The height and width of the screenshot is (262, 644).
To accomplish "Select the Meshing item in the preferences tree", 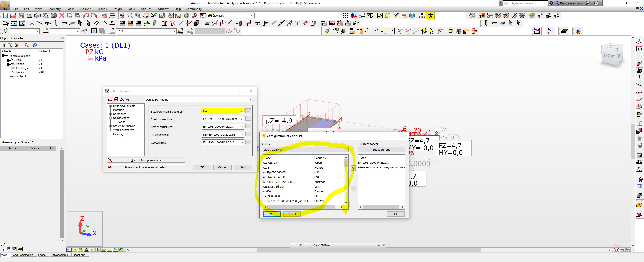I will click(118, 134).
